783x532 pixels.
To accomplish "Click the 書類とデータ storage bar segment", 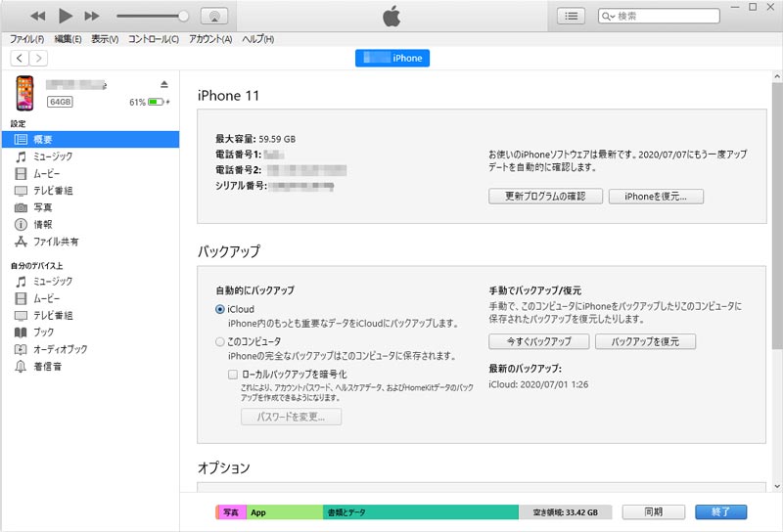I will coord(421,512).
